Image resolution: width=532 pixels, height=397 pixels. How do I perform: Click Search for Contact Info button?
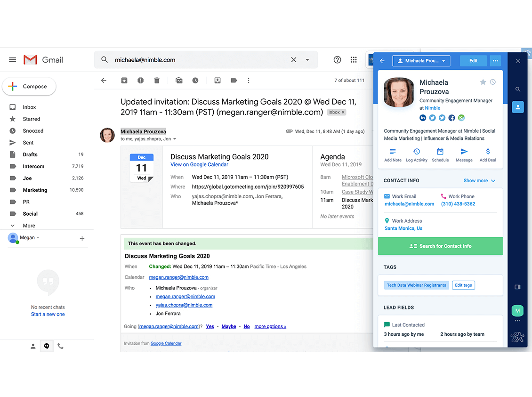click(x=440, y=246)
